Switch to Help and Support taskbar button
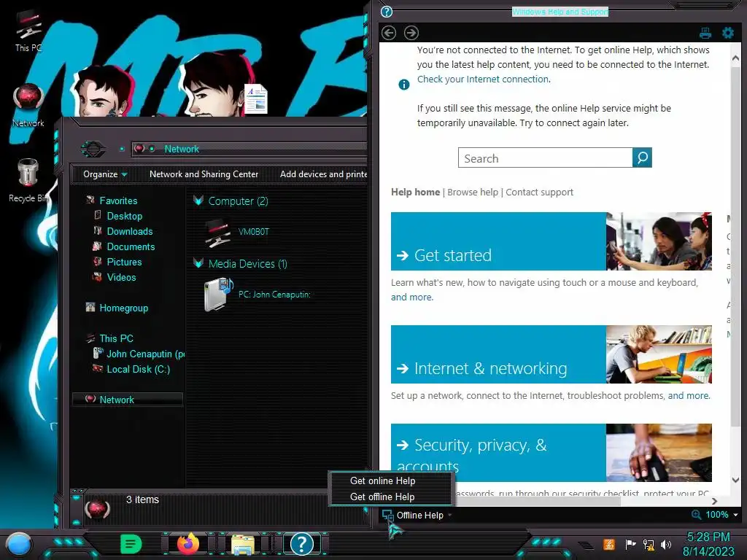Viewport: 747px width, 560px height. pos(301,544)
